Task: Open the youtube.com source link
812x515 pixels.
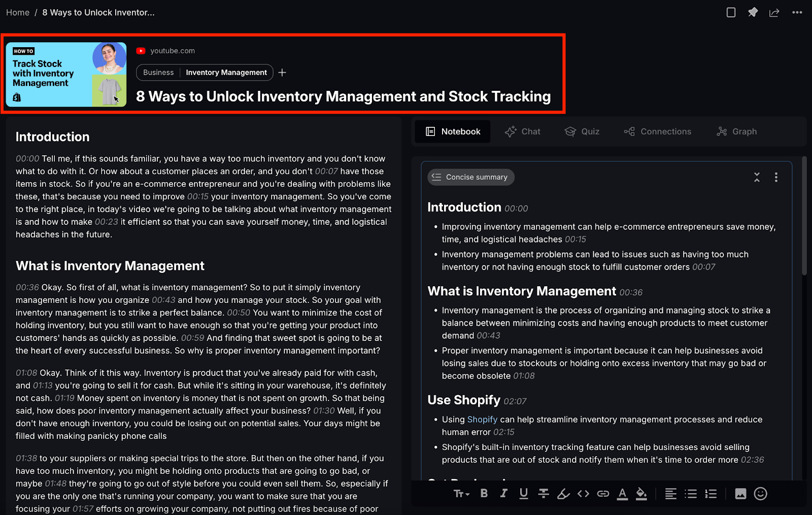Action: (173, 51)
